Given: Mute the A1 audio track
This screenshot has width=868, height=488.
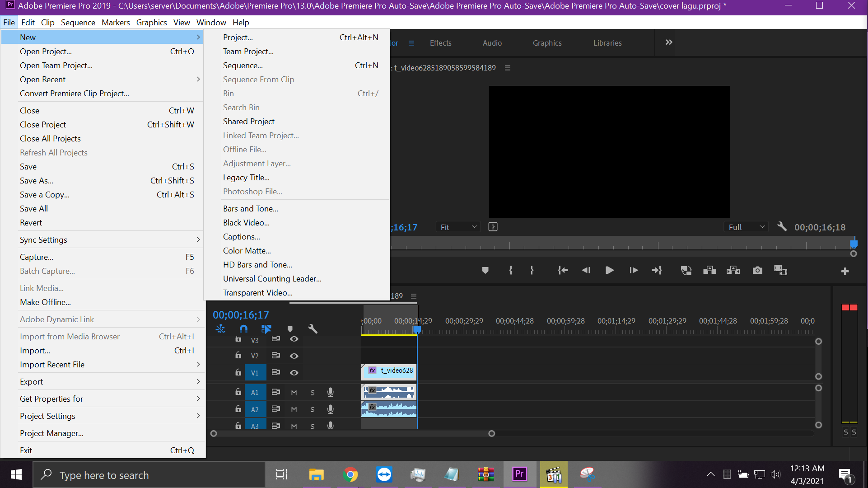Looking at the screenshot, I should tap(294, 393).
